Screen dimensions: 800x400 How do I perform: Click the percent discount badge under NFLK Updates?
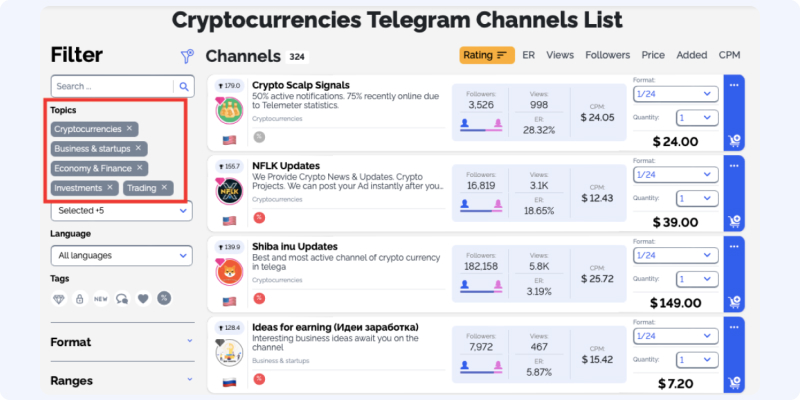pos(259,218)
